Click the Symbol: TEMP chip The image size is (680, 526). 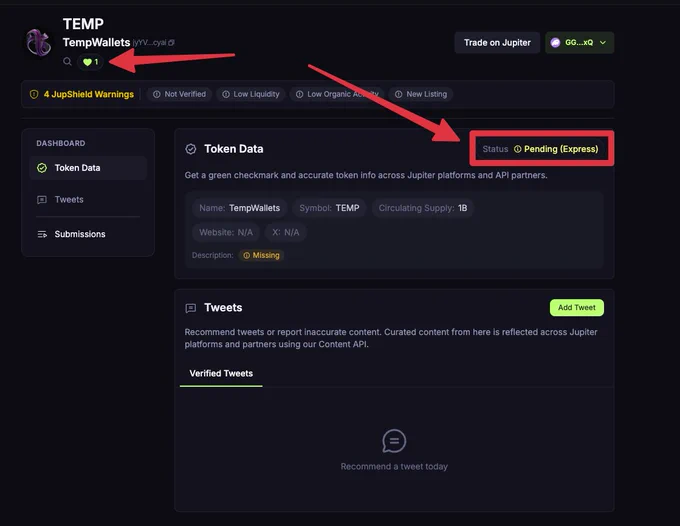coord(329,208)
